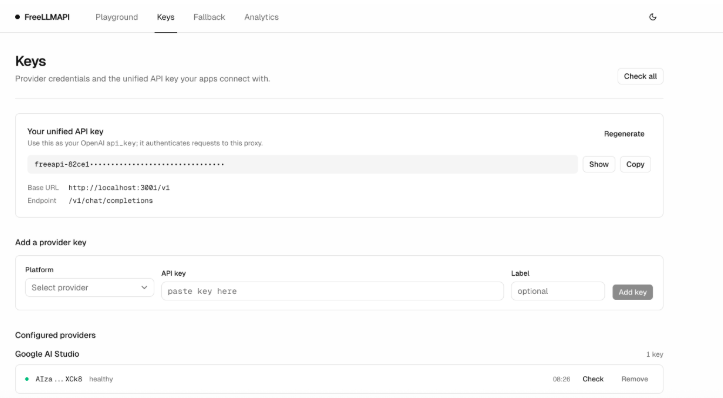The height and width of the screenshot is (398, 723).
Task: Click the FreeLLMAPI logo dot
Action: click(x=18, y=17)
